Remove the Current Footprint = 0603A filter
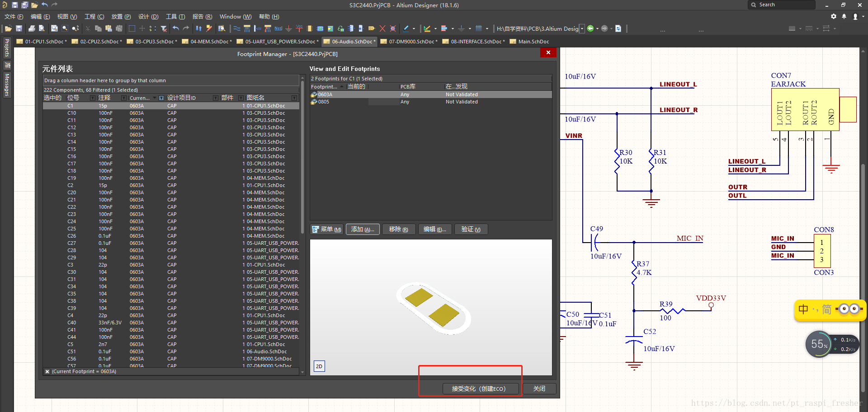 click(47, 371)
